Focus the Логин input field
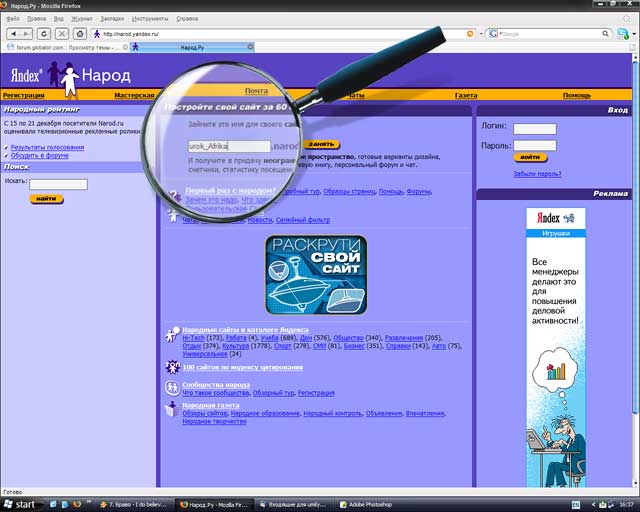The width and height of the screenshot is (640, 512). 535,129
